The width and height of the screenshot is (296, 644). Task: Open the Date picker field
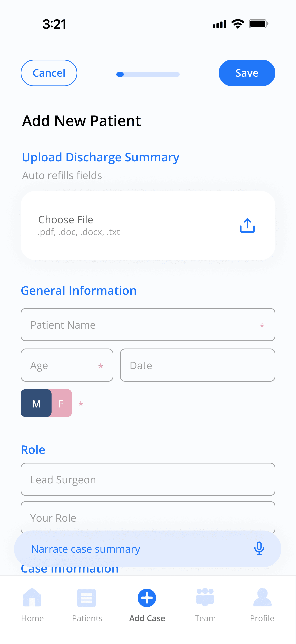point(197,365)
